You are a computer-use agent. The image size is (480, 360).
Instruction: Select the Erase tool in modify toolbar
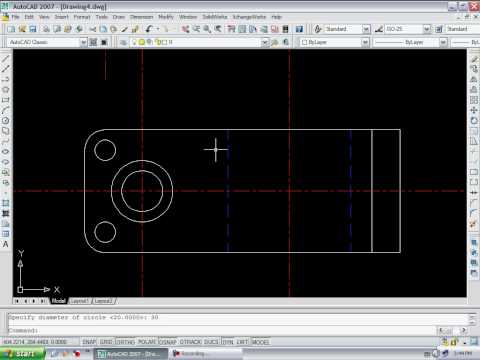(x=474, y=59)
